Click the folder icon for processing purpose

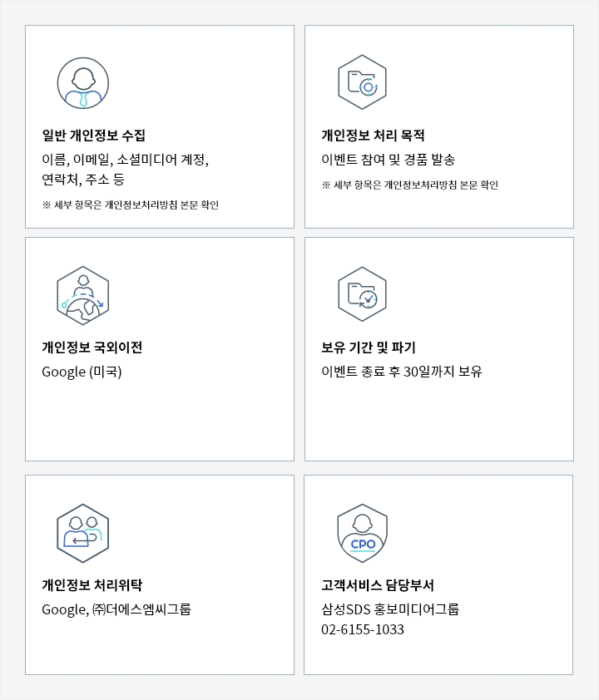(362, 82)
